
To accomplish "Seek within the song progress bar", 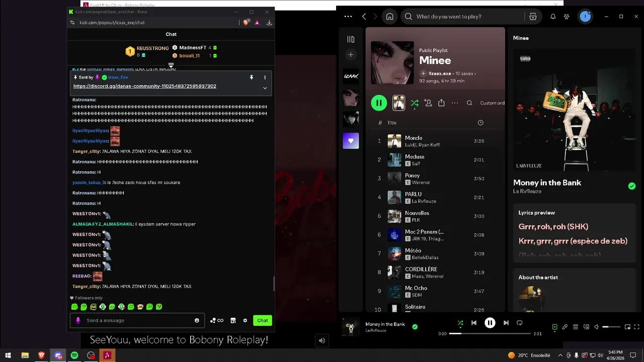I will point(490,333).
